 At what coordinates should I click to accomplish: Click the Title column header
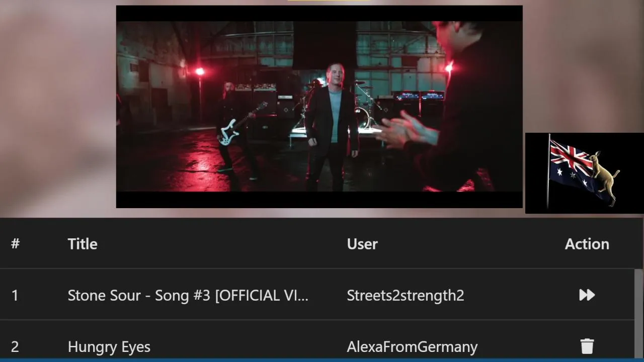(x=83, y=244)
